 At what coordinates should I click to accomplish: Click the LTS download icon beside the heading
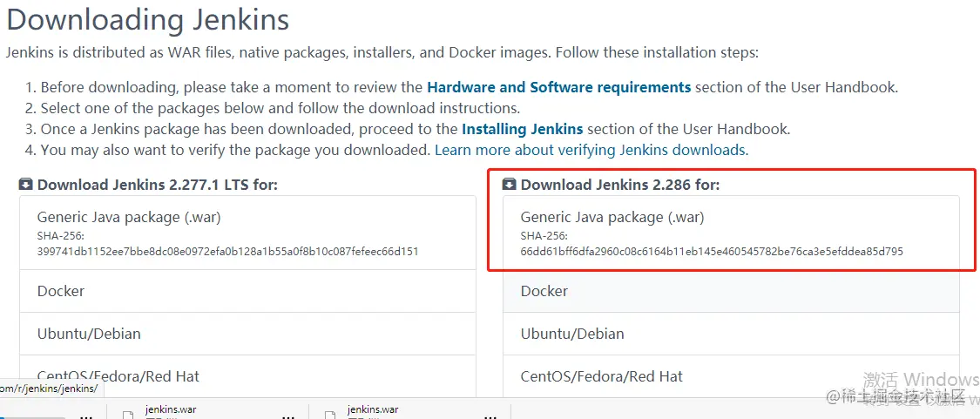pos(26,185)
